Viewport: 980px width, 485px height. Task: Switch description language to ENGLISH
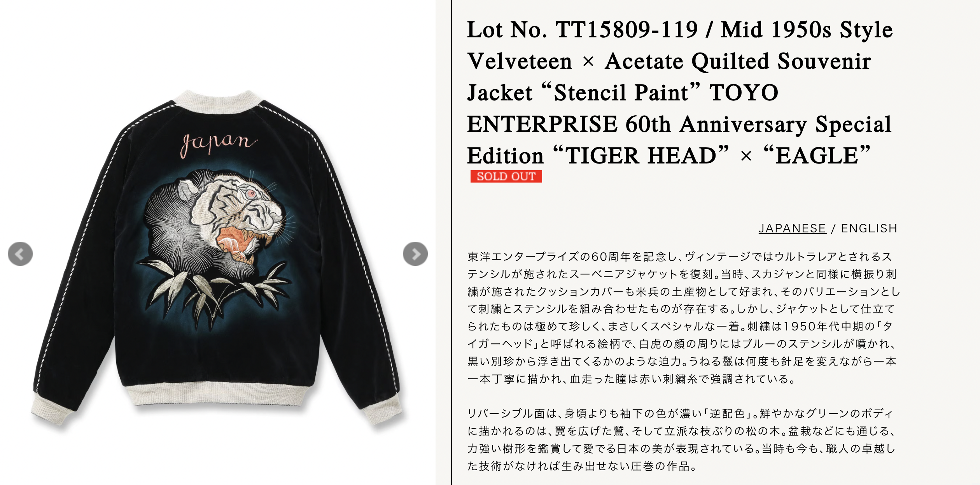coord(869,228)
